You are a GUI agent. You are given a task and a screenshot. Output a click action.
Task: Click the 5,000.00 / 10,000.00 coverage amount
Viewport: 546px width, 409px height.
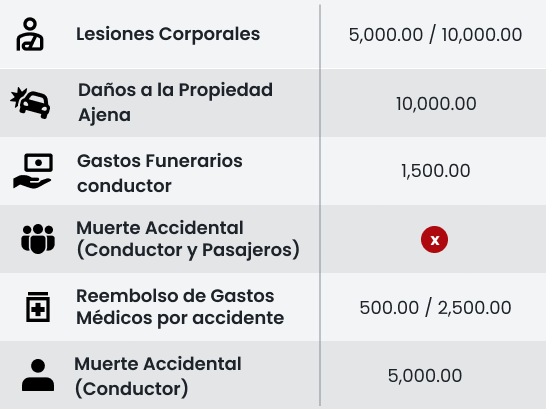point(435,35)
